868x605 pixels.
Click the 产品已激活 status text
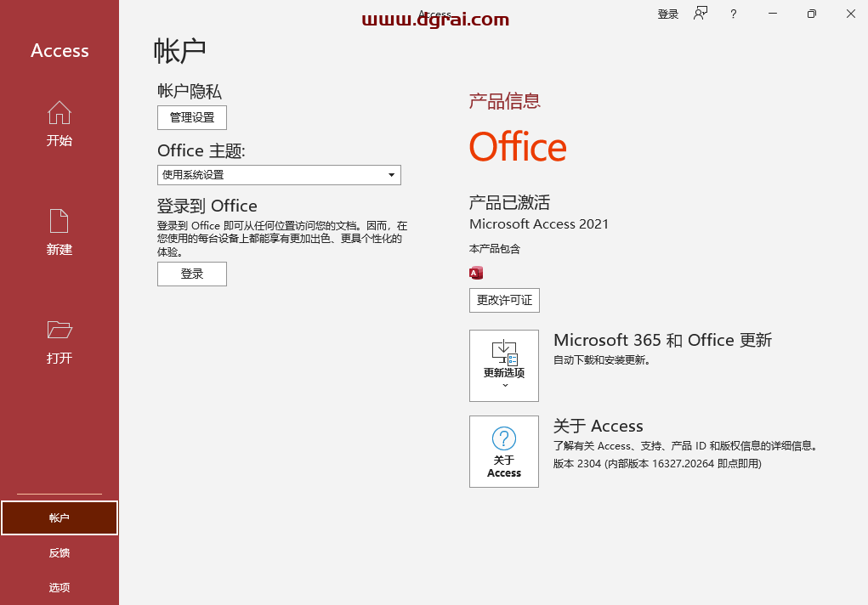tap(509, 202)
